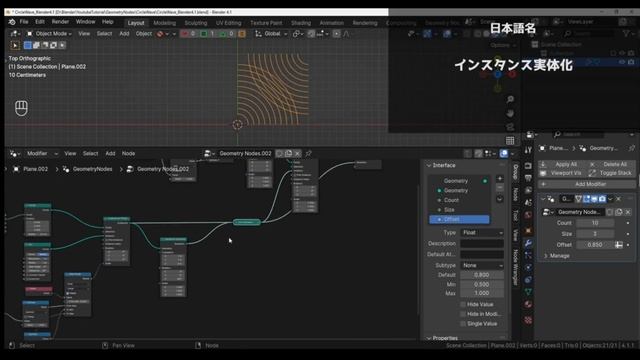Toggle perspective/orthographic grid gizmo
The image size is (640, 360).
[x=510, y=141]
